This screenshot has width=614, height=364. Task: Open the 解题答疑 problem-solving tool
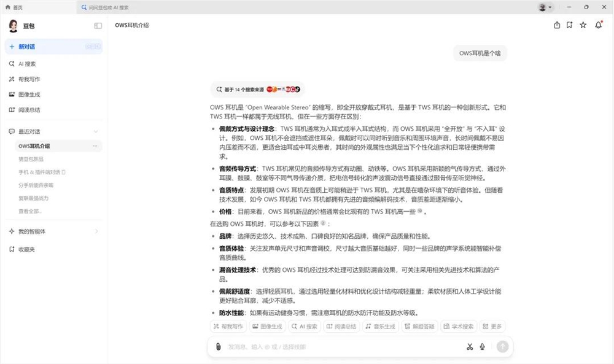(x=420, y=326)
